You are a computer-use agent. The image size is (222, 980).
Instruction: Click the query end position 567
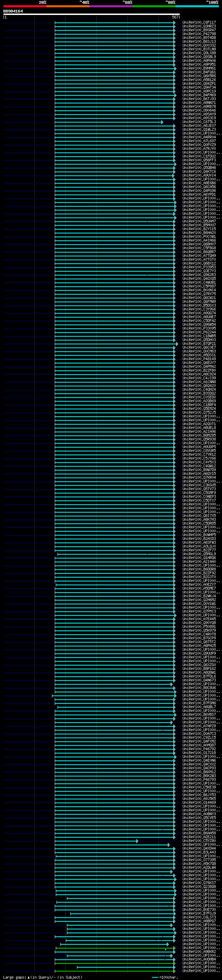point(175,17)
